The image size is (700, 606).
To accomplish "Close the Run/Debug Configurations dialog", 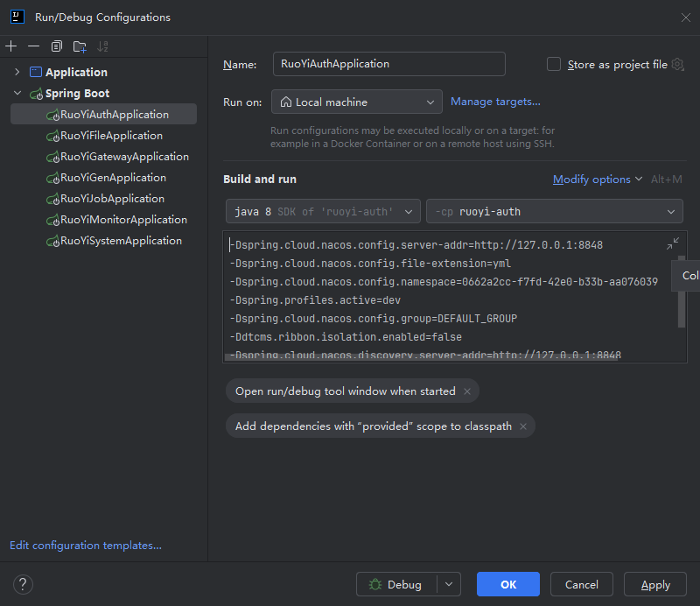I will pyautogui.click(x=686, y=18).
